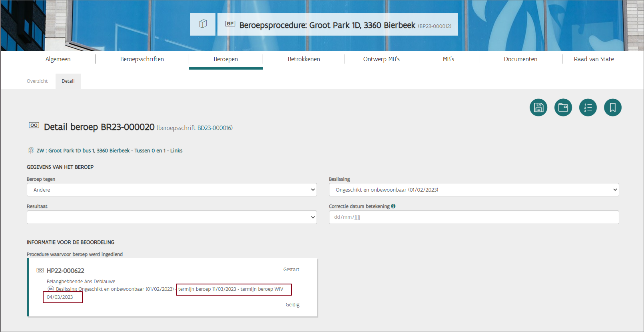Switch to the Beroepsschriften tab
Image resolution: width=644 pixels, height=332 pixels.
[x=142, y=59]
